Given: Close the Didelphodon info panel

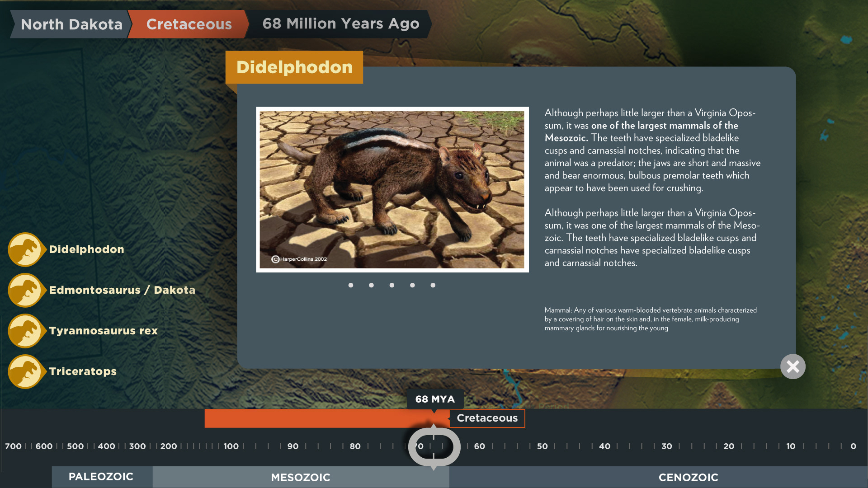Looking at the screenshot, I should 793,366.
